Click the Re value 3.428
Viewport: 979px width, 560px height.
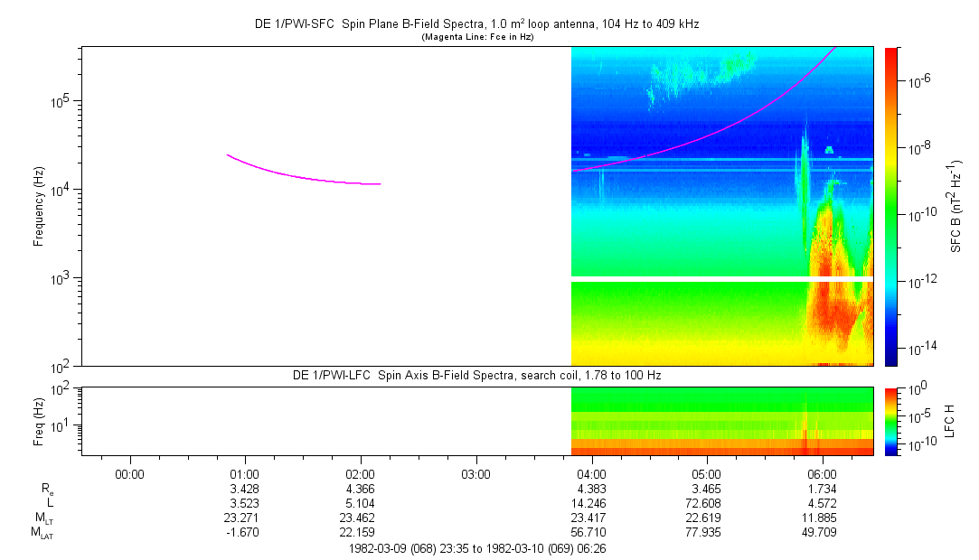click(245, 489)
